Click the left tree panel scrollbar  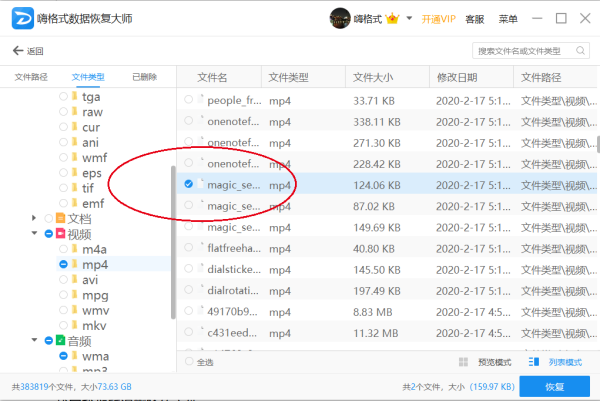coord(173,200)
